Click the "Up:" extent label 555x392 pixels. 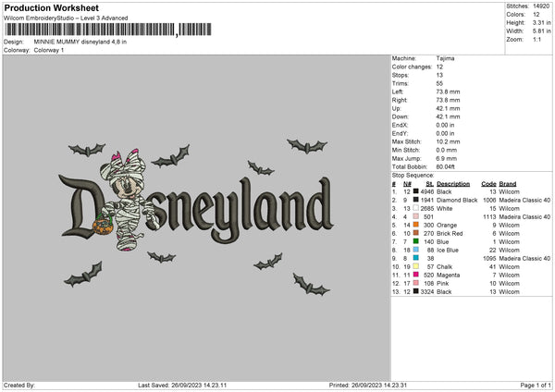[396, 108]
